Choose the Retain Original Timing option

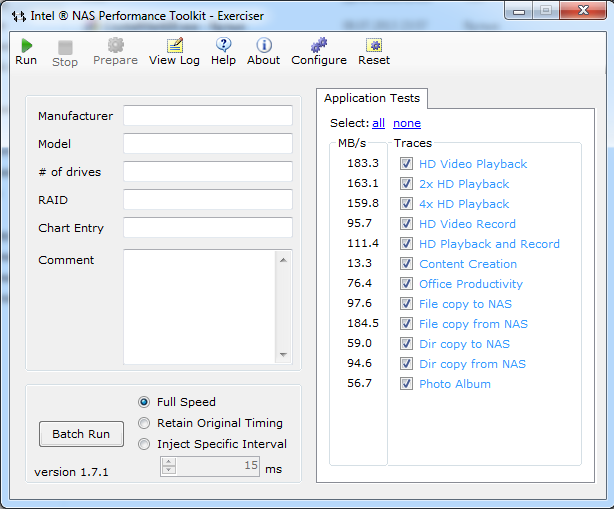click(x=144, y=423)
